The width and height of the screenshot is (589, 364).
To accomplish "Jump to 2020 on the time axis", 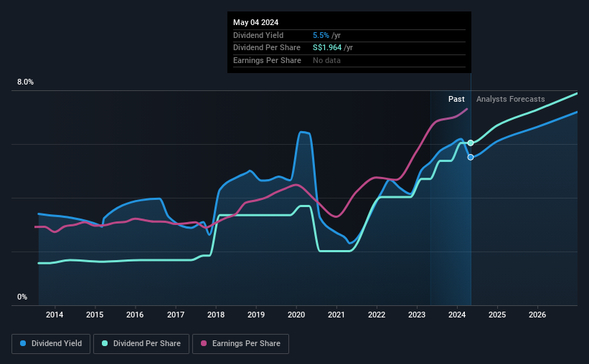I will tap(296, 315).
